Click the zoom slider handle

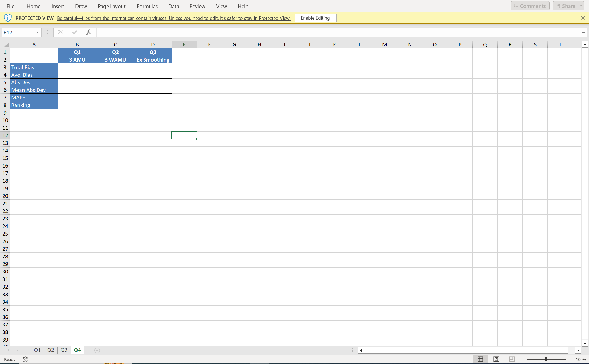[x=546, y=359]
